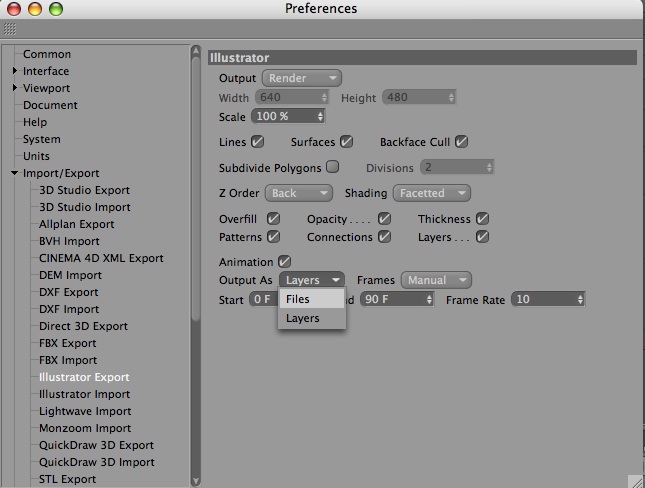Enable the Subdivide Polygons checkbox
Screen dimensions: 645x488
pyautogui.click(x=332, y=167)
